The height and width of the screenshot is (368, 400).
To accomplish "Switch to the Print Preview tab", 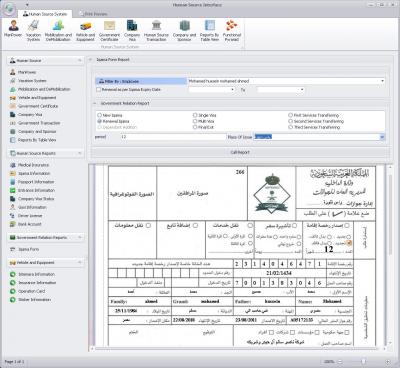I will coord(93,14).
